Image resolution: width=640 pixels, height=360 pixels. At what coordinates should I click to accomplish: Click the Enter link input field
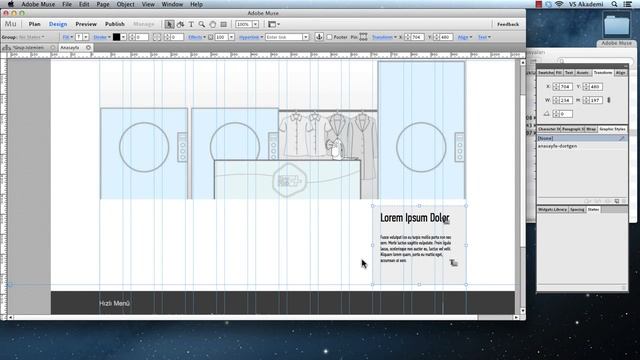point(284,37)
